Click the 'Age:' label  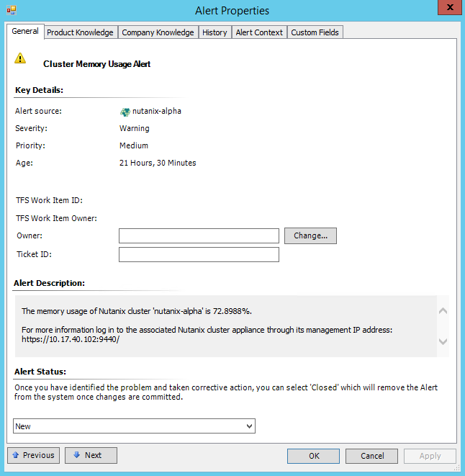[x=24, y=163]
